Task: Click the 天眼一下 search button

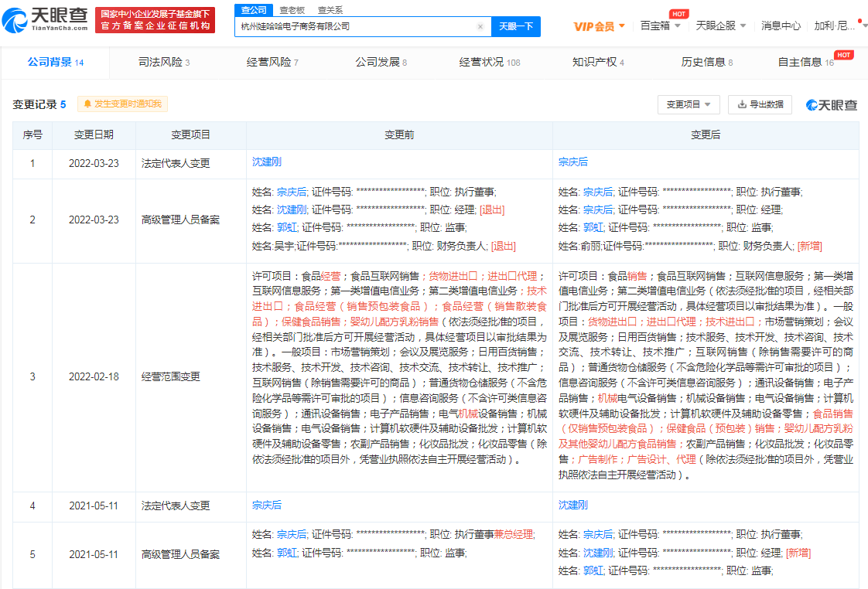Action: pyautogui.click(x=515, y=26)
